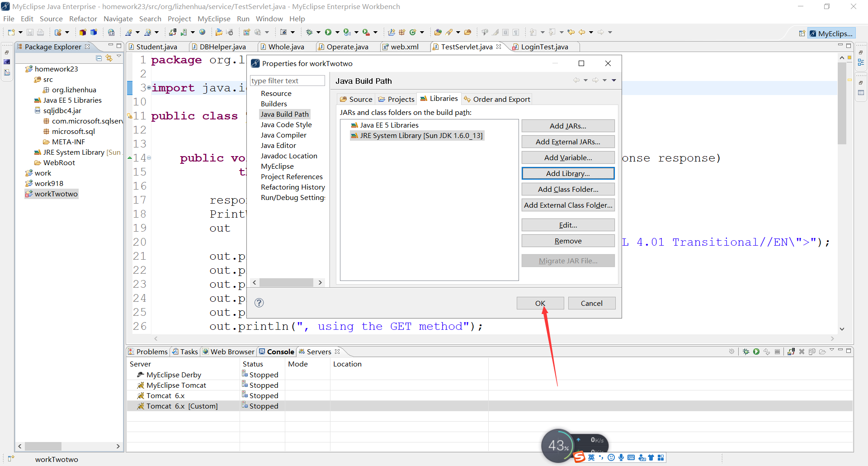The height and width of the screenshot is (466, 868).
Task: Open the Refactor menu
Action: click(83, 19)
